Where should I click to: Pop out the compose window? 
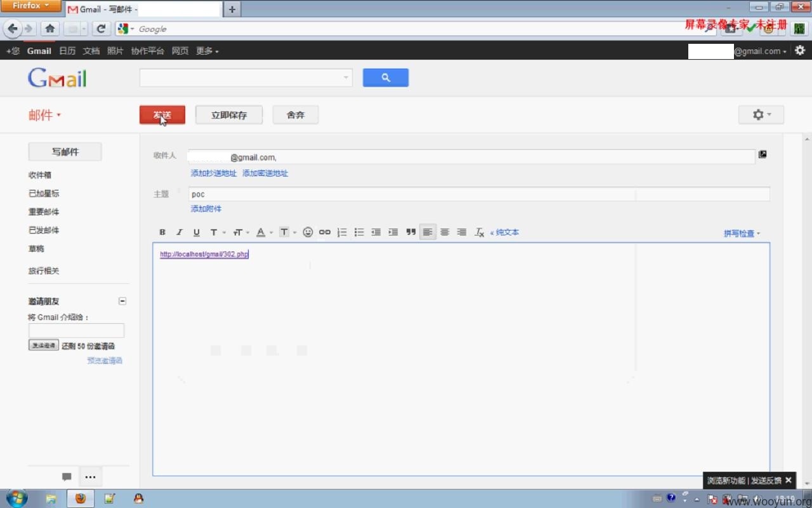pos(763,154)
